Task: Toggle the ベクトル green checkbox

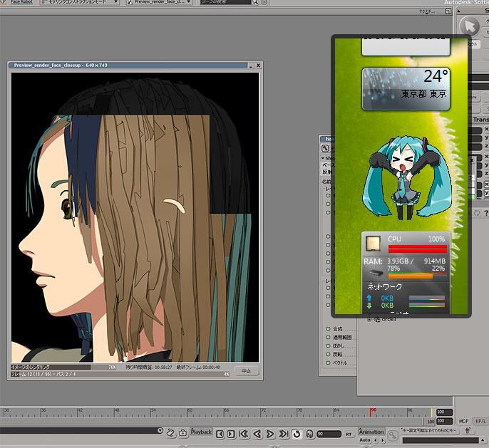Action: point(328,363)
